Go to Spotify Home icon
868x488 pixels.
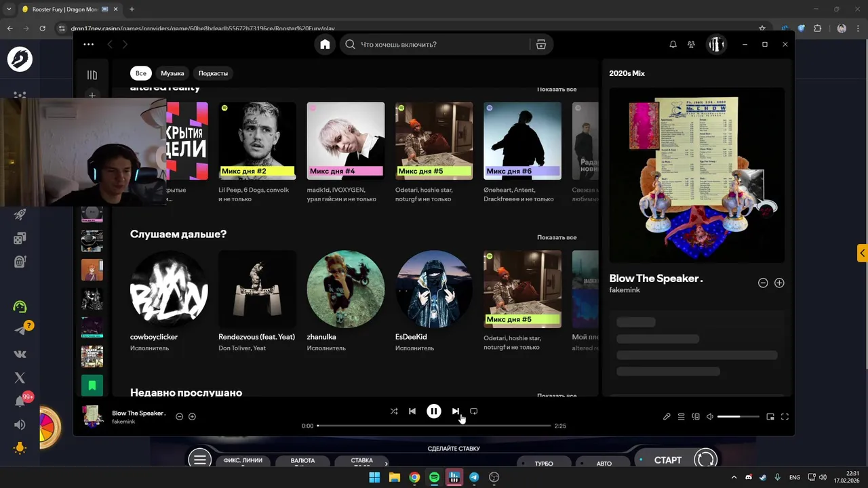click(x=325, y=44)
